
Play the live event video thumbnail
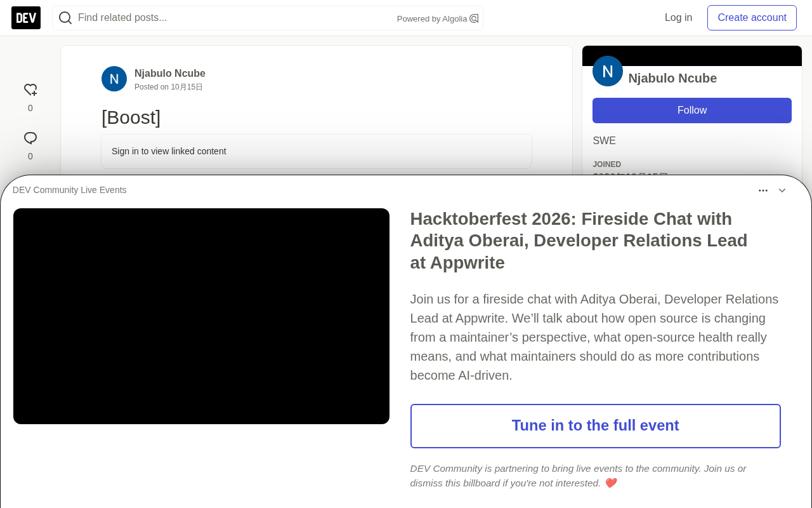pyautogui.click(x=201, y=316)
